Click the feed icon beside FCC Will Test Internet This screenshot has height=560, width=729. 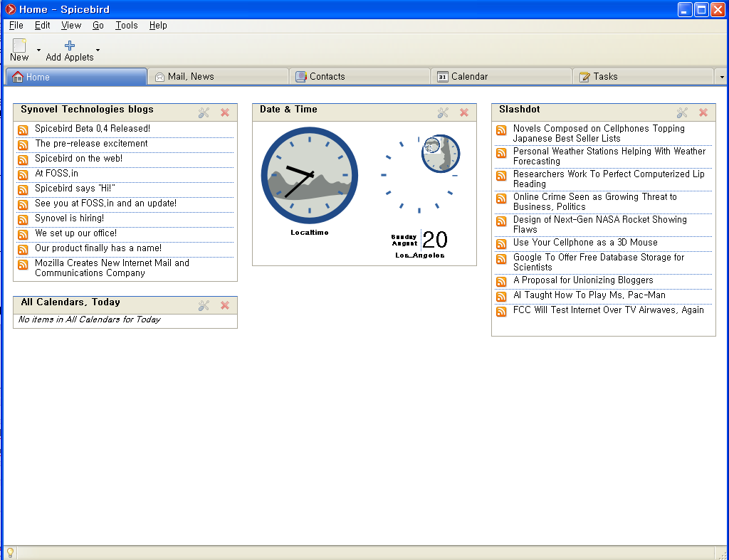(x=501, y=312)
